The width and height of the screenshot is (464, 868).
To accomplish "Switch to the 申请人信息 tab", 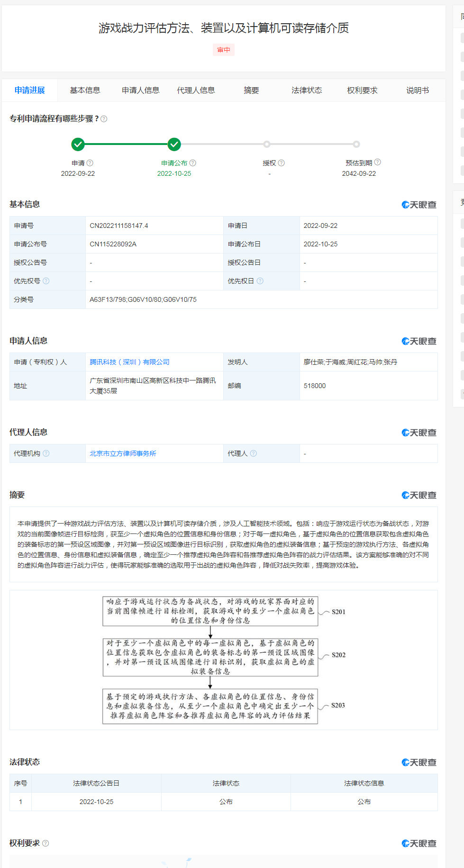I will point(140,90).
